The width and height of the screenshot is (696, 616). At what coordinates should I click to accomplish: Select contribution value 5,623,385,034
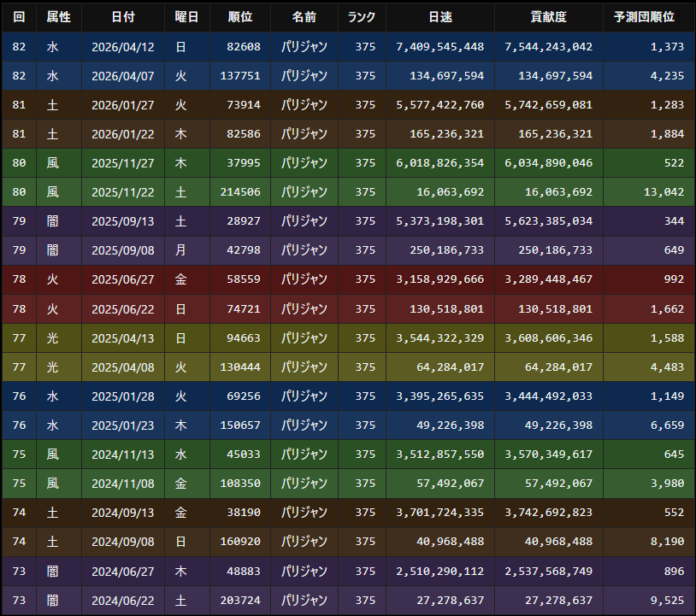click(x=548, y=221)
